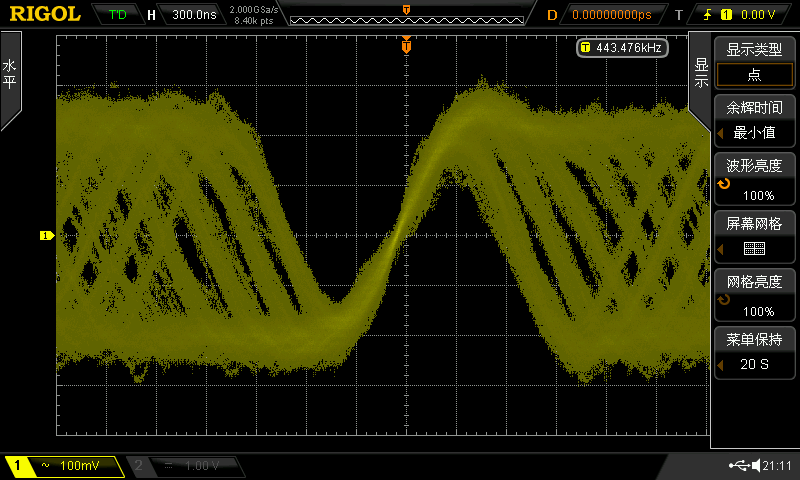Click the left arrow beside 20 S
The width and height of the screenshot is (800, 480).
pos(720,365)
